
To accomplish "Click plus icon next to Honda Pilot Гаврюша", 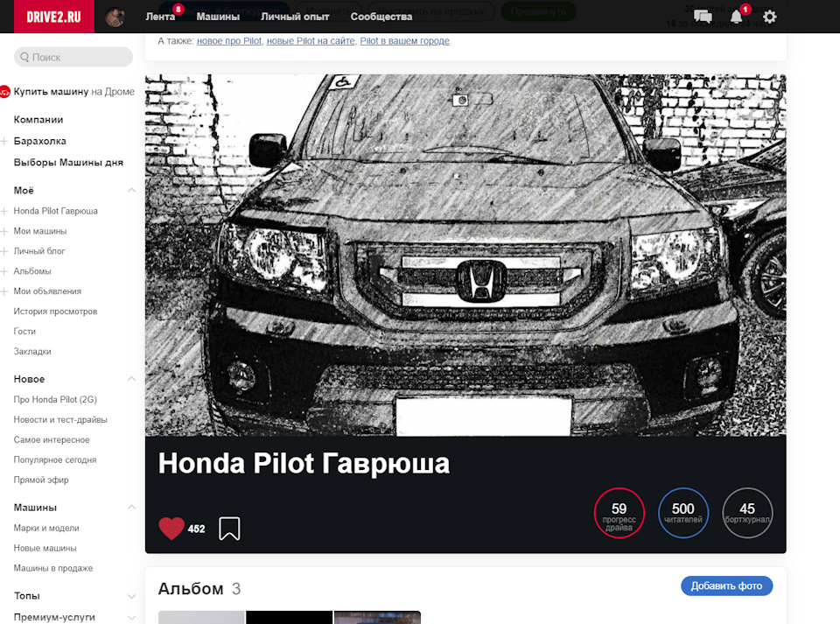I will tap(3, 211).
